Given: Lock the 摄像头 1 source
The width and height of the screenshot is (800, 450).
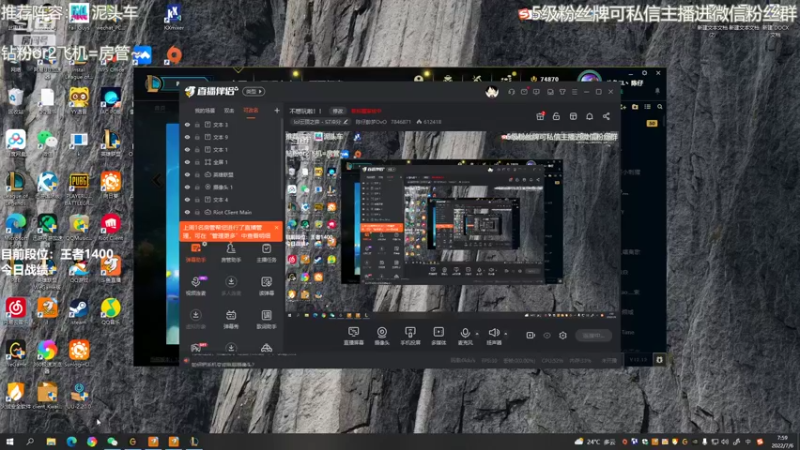Looking at the screenshot, I should (197, 187).
